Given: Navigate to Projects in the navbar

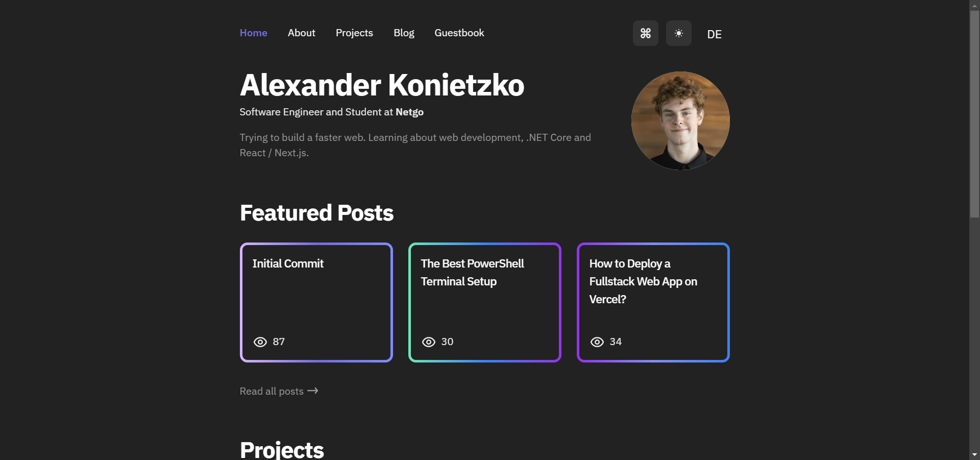Looking at the screenshot, I should [354, 33].
